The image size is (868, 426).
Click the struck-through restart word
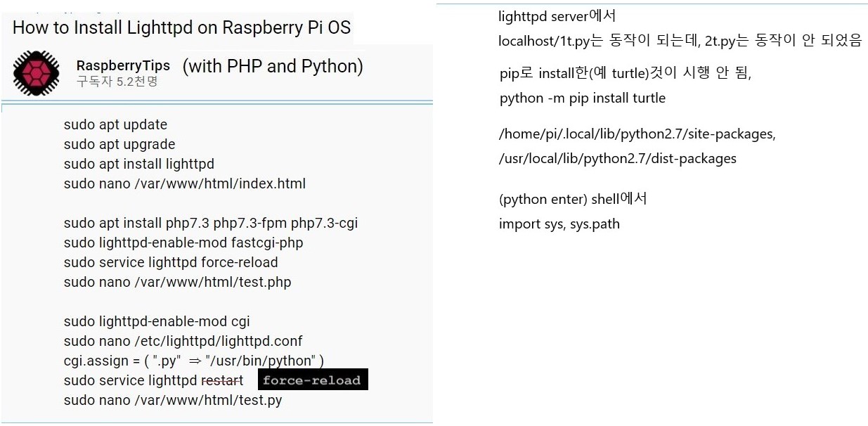pos(222,380)
